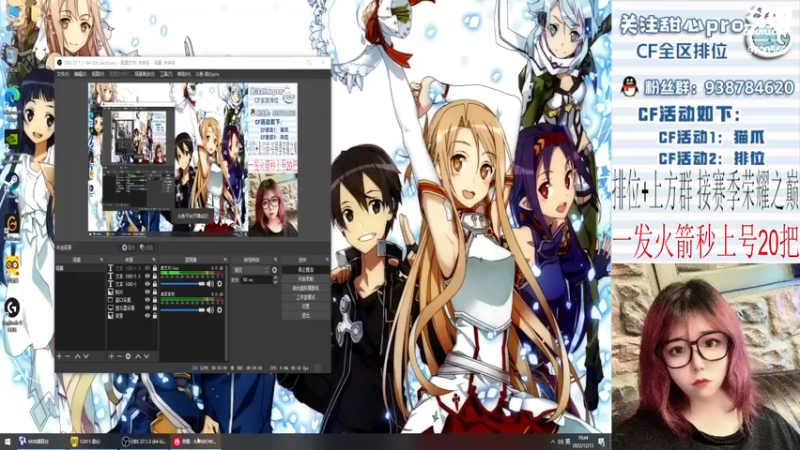Open the 12411 taskbar app
Image resolution: width=800 pixels, height=450 pixels.
pos(92,441)
